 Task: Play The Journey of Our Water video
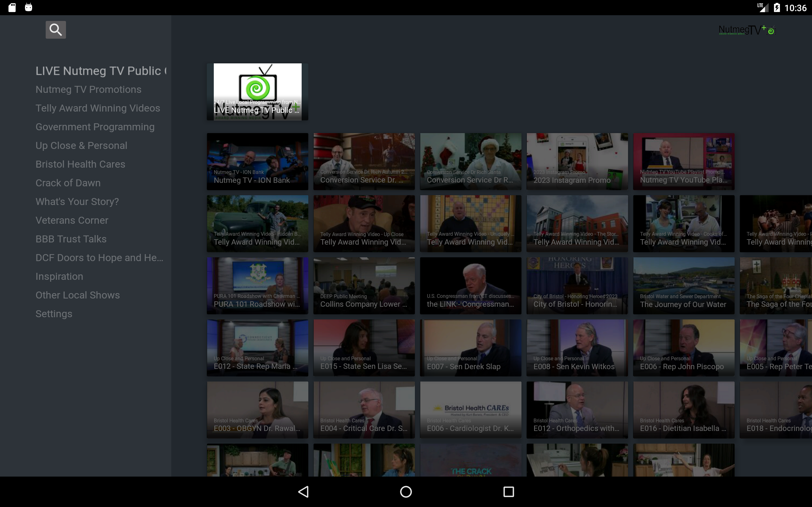coord(684,286)
